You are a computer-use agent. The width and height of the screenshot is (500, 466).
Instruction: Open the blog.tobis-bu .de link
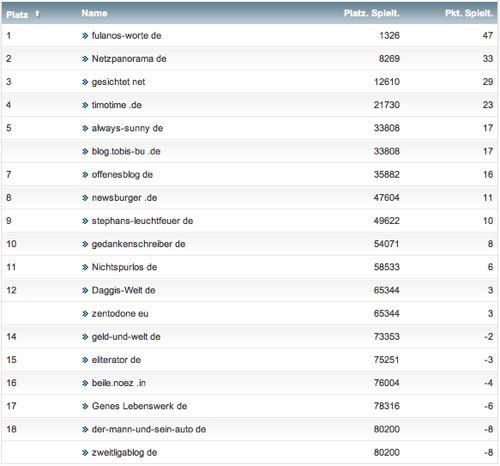126,152
